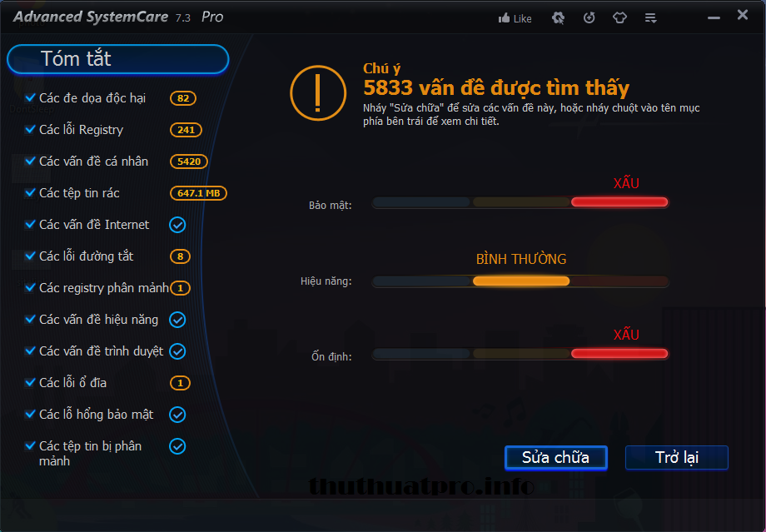Uncheck Các vấn đề hiệu năng checkbox

(30, 320)
